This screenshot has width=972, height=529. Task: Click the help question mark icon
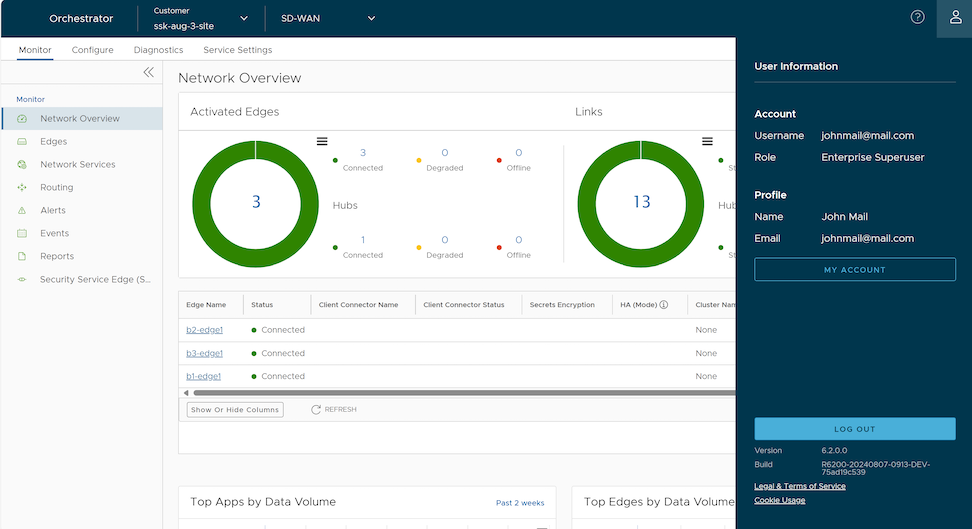point(917,18)
